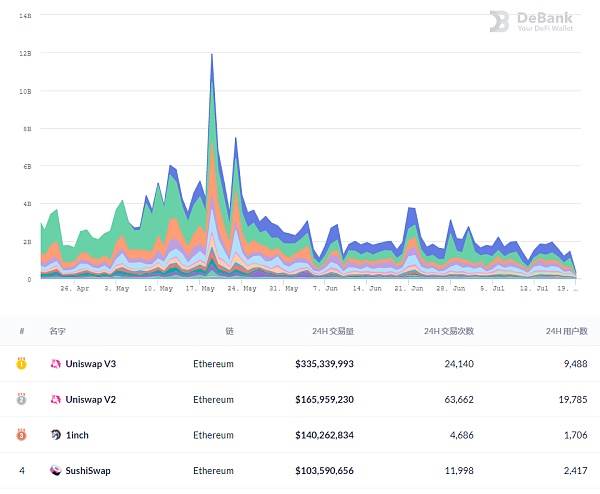Click Ethereum in the SushiSwap row
The height and width of the screenshot is (494, 600).
tap(213, 471)
